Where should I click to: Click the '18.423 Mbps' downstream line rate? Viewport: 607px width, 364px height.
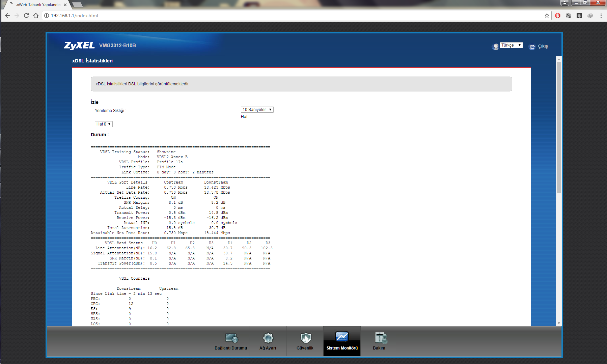pos(217,188)
